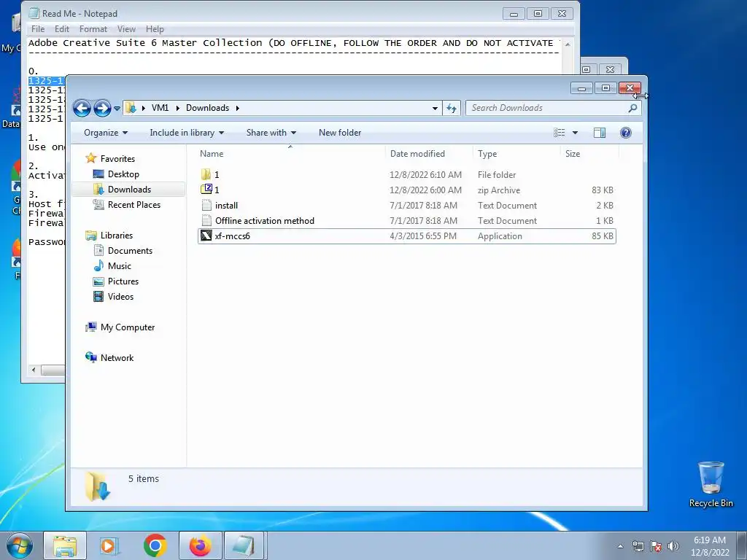
Task: Open Notepad Format menu
Action: click(x=93, y=29)
